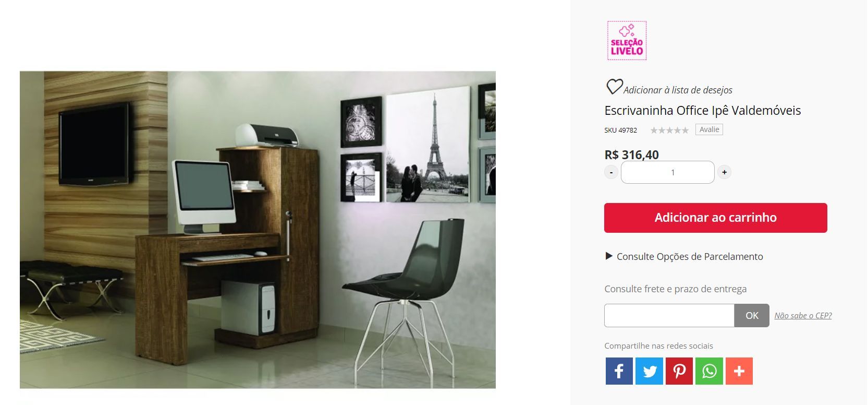The image size is (868, 405).
Task: Decrease quantity with minus button
Action: tap(611, 172)
